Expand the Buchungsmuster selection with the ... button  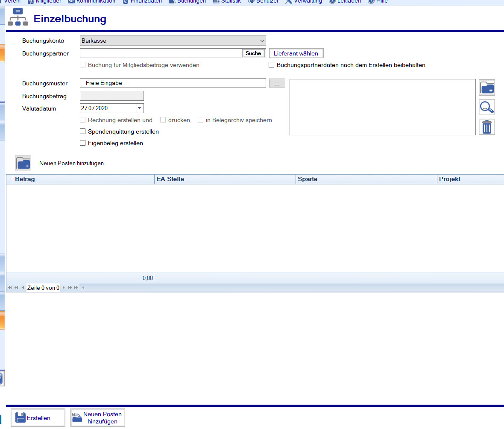tap(277, 83)
